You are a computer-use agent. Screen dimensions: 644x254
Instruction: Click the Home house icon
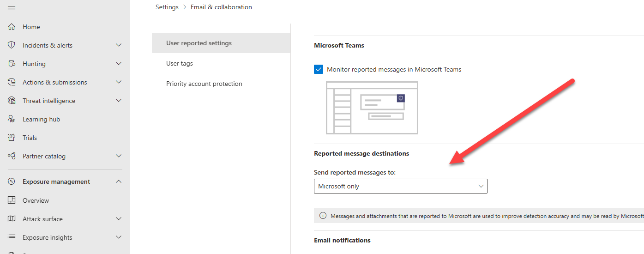12,27
